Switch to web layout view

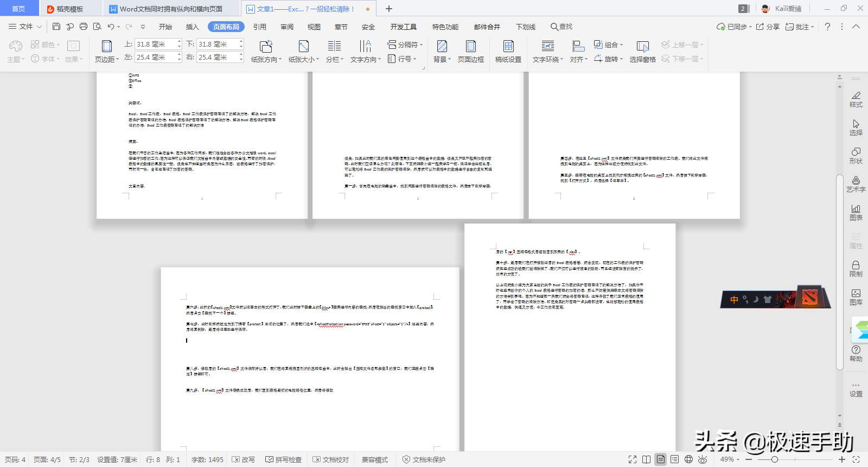(688, 459)
